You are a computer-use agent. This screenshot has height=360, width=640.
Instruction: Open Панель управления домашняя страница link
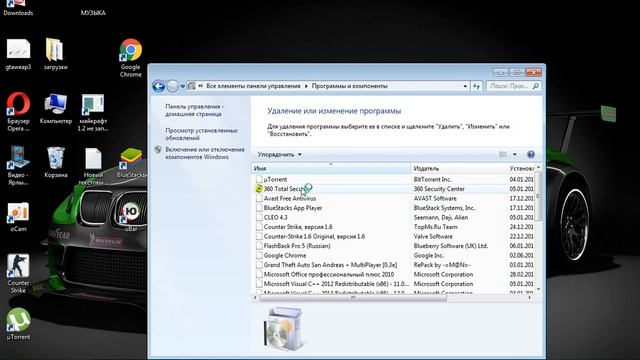194,110
